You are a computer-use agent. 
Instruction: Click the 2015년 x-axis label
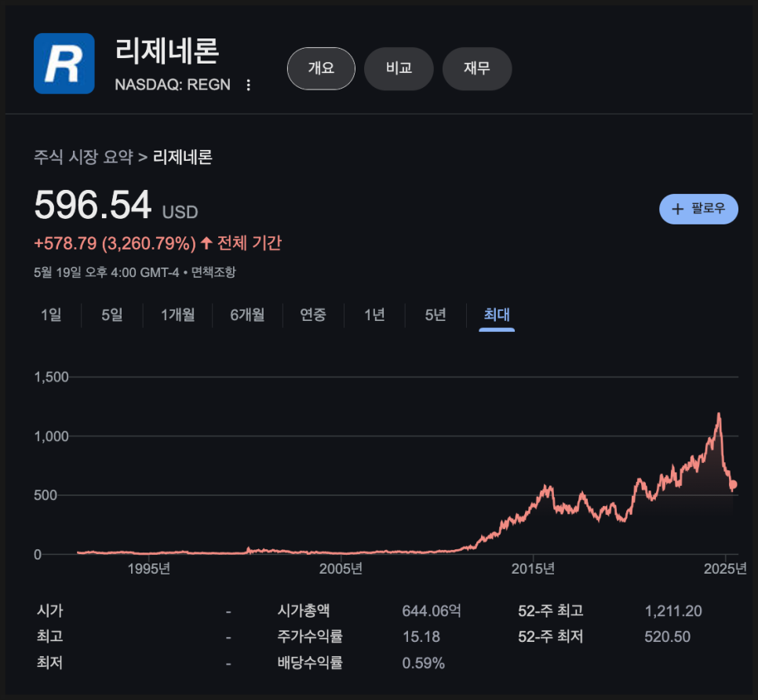(x=534, y=568)
